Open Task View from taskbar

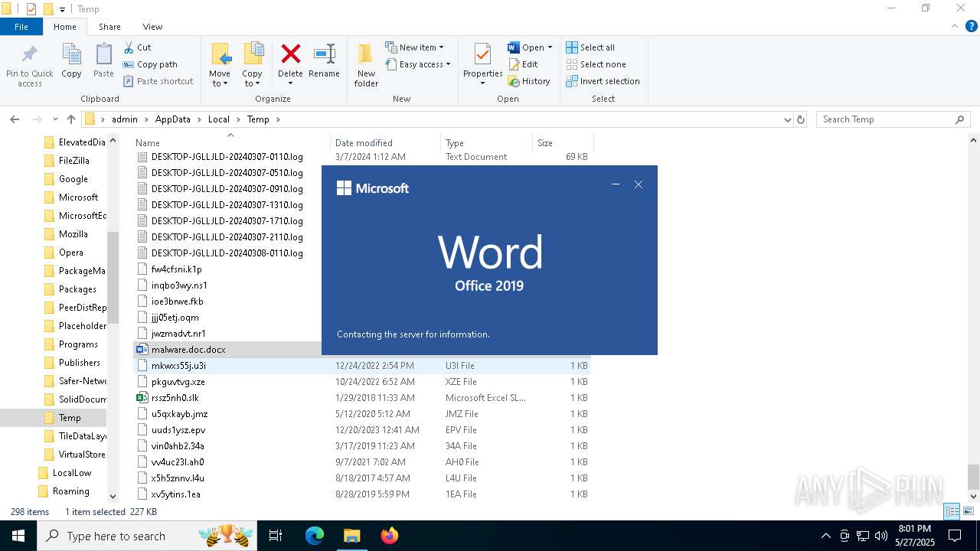click(276, 536)
